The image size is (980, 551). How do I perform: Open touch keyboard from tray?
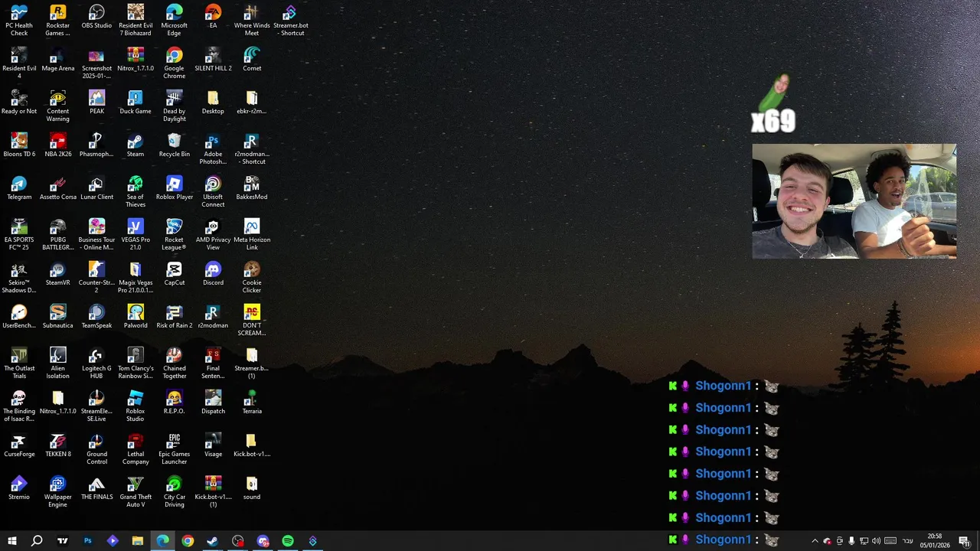[890, 541]
